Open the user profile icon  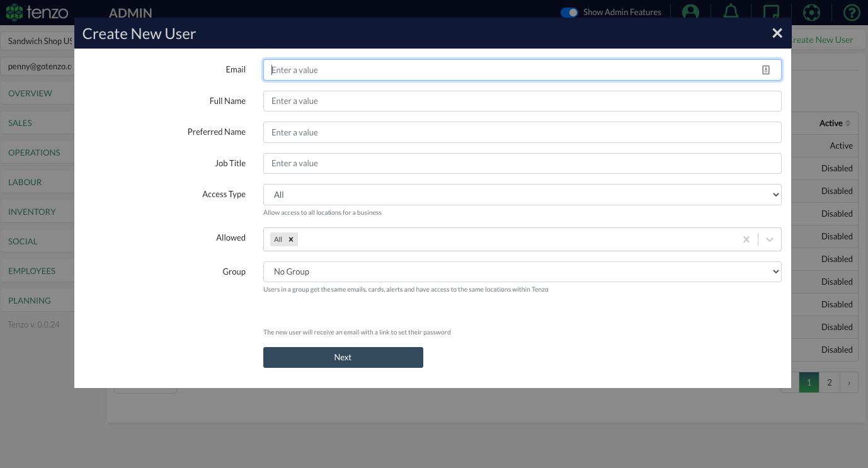[691, 12]
